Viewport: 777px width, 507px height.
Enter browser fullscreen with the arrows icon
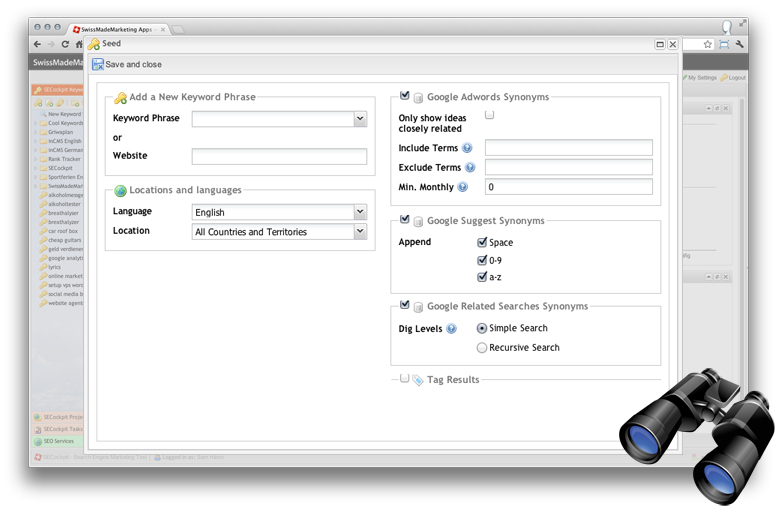pyautogui.click(x=742, y=23)
